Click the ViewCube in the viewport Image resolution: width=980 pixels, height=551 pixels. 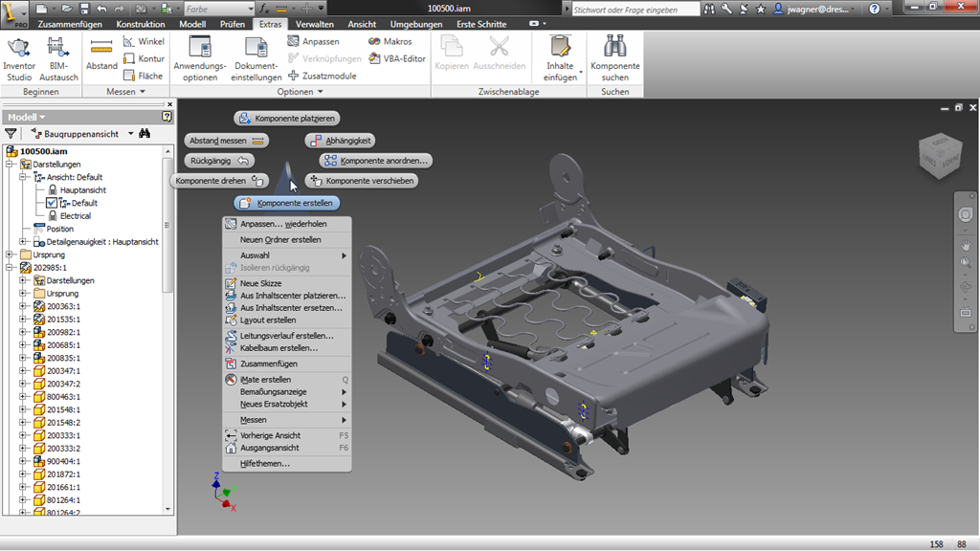click(x=940, y=155)
